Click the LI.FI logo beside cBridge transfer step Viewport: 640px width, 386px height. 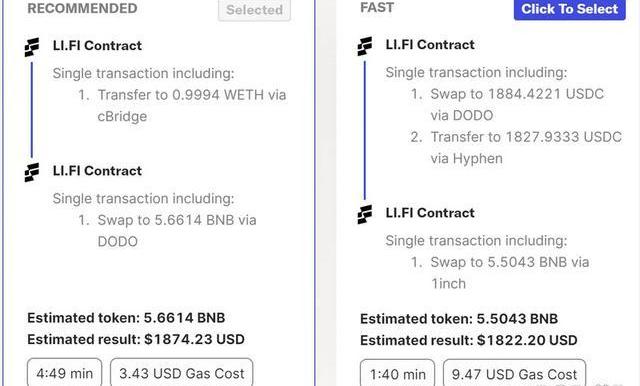pyautogui.click(x=32, y=47)
